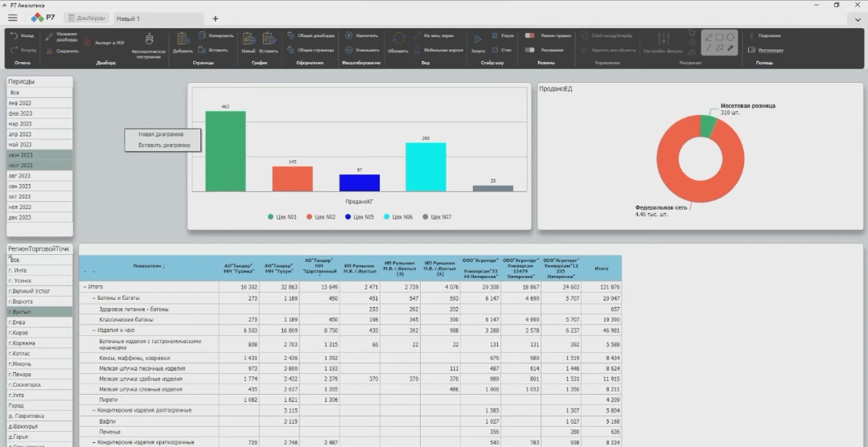Viewport: 868px width, 447px height.
Task: Select г.Ухта region filter
Action: pyautogui.click(x=39, y=395)
